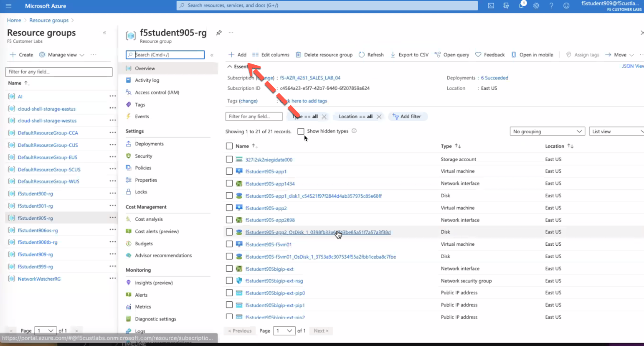
Task: Click Edit columns in the command bar
Action: click(271, 55)
